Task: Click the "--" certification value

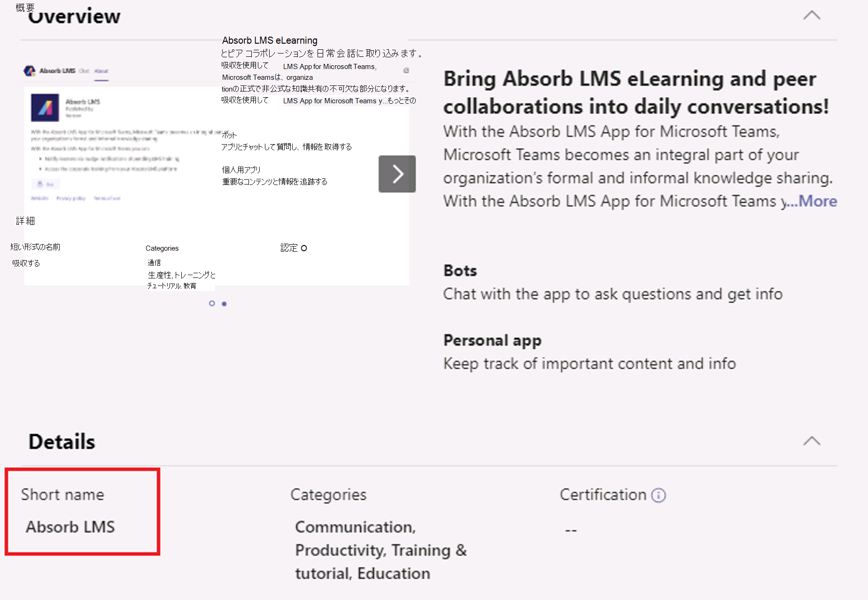Action: (571, 531)
